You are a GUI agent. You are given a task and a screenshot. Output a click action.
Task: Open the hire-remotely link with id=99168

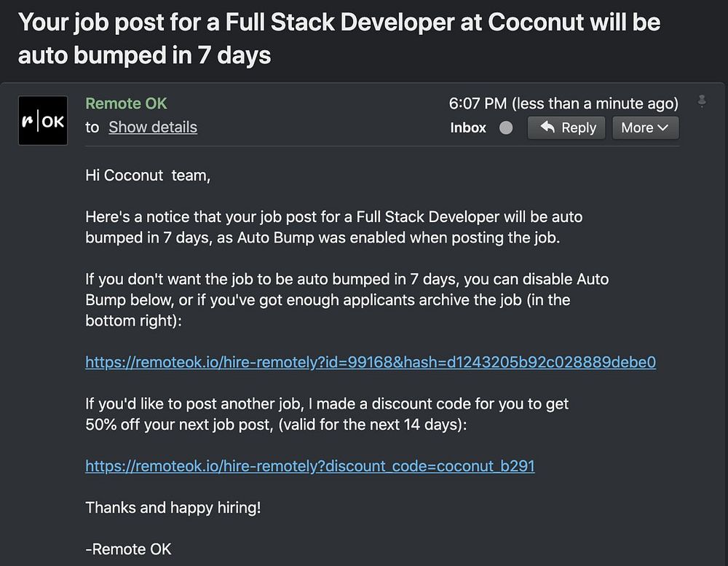coord(371,361)
